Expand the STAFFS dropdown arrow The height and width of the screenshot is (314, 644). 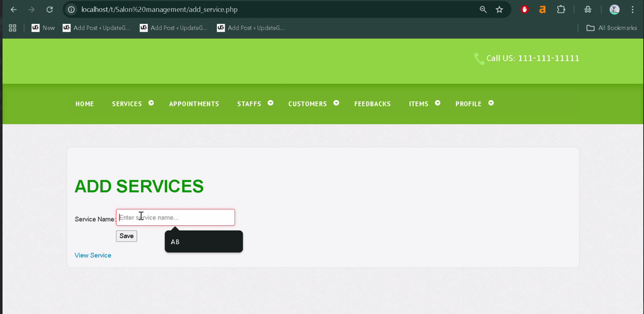(x=270, y=103)
